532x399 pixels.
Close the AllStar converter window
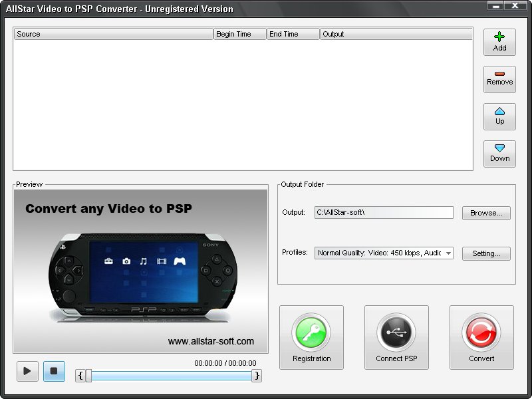(515, 5)
